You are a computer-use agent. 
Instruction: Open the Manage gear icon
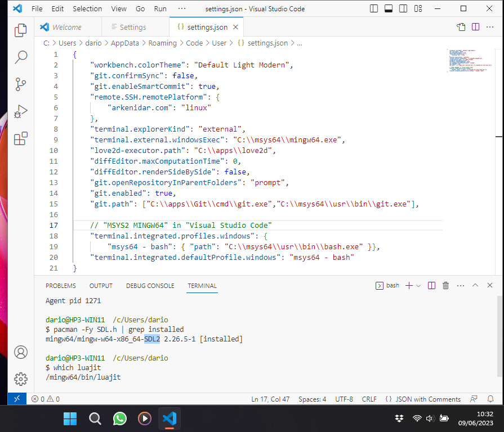21,379
